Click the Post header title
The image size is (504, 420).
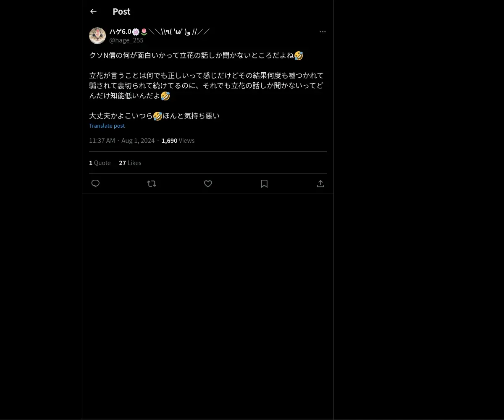click(x=121, y=12)
